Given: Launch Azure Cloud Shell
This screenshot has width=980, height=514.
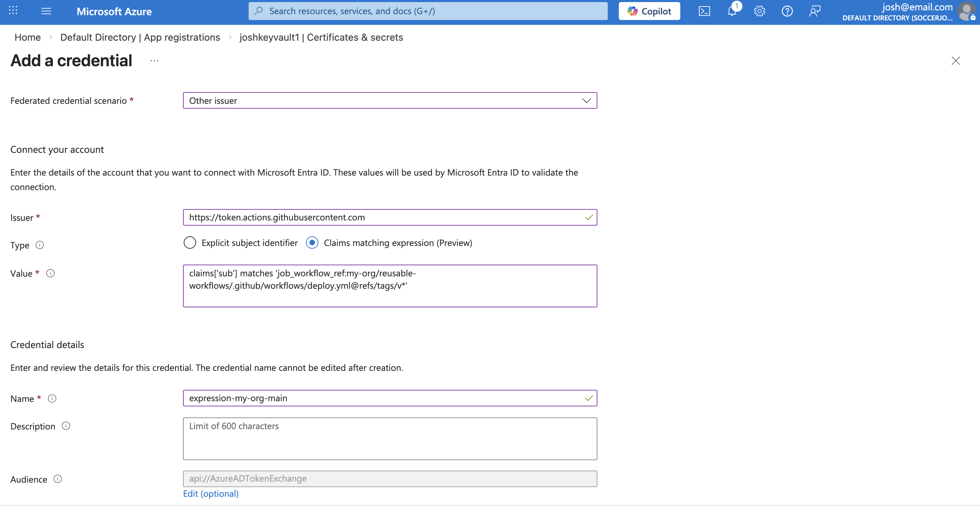Looking at the screenshot, I should coord(704,11).
